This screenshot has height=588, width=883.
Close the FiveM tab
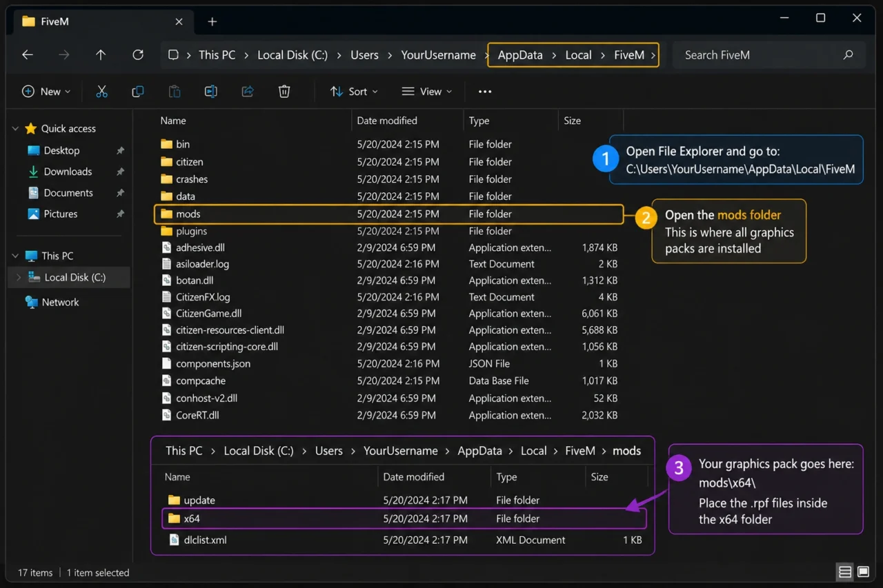[179, 21]
